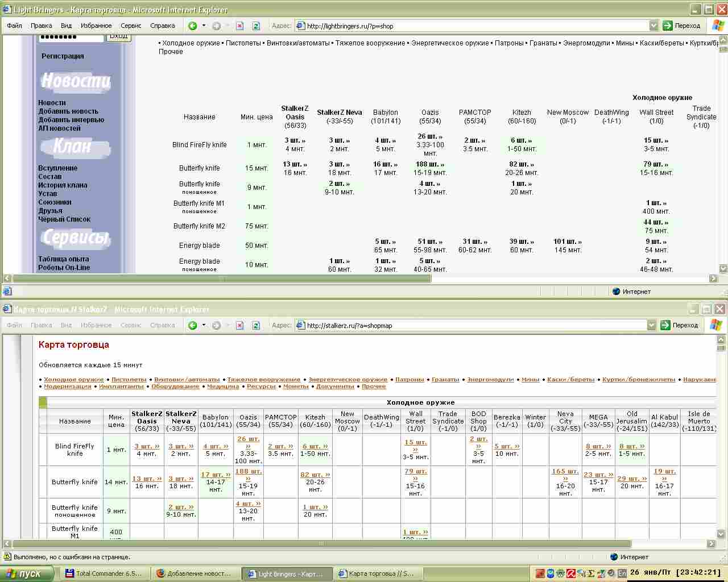
Task: Click the lightbringers.ru address field
Action: coord(477,26)
